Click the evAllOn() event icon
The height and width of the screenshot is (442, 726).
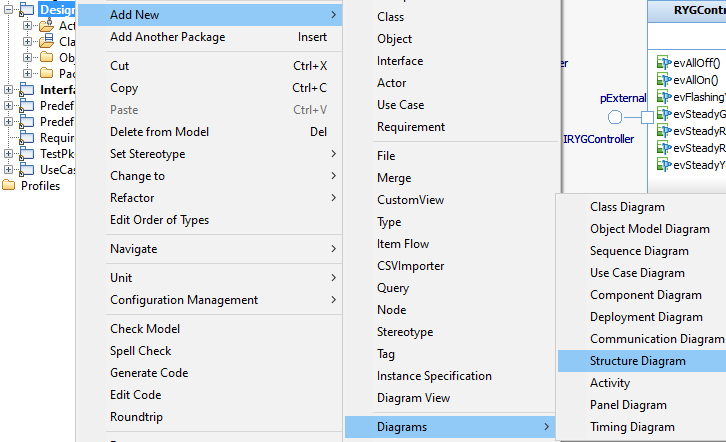tap(663, 79)
